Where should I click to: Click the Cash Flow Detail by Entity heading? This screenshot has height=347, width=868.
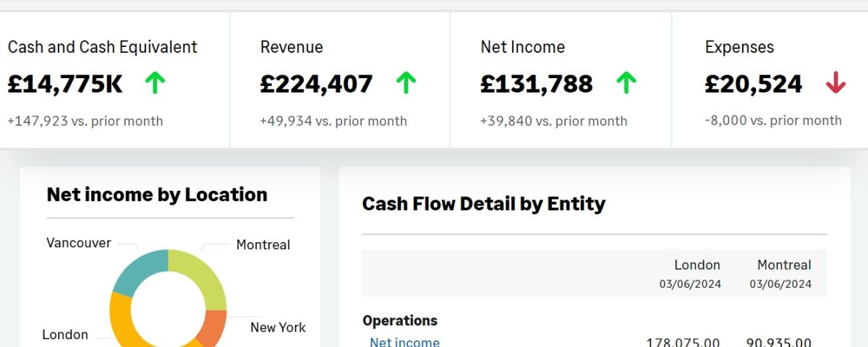[x=483, y=204]
